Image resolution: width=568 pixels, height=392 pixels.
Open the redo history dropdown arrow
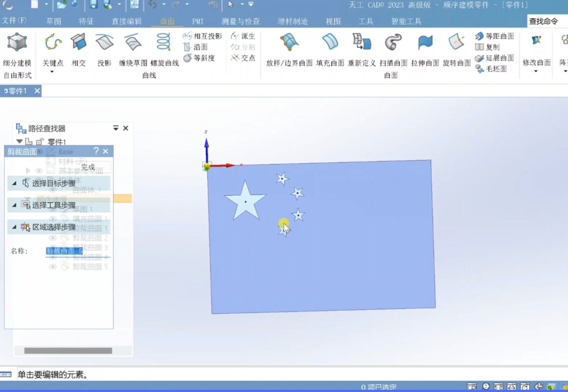(x=187, y=4)
